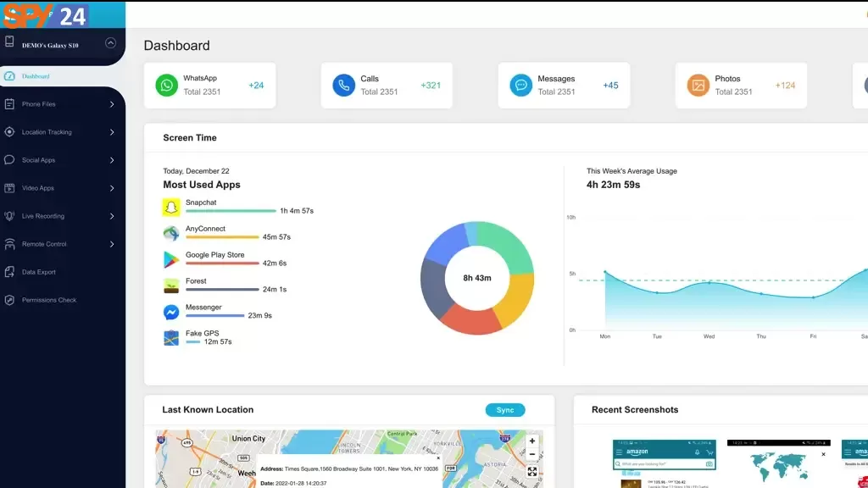Click the Google Play Store app icon
The image size is (868, 488).
coord(171,259)
